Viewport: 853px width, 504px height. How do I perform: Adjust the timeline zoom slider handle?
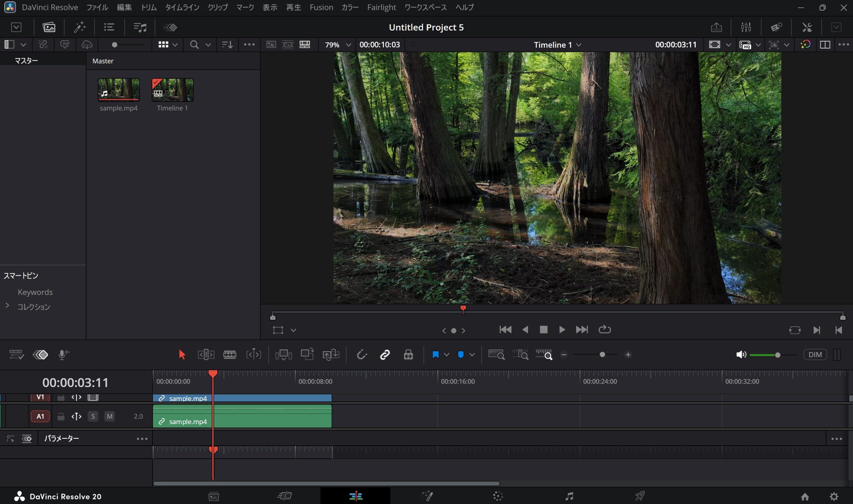(602, 354)
